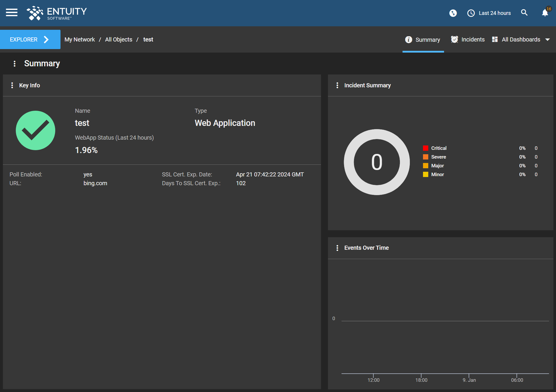Click the clock icon for time range

point(471,13)
